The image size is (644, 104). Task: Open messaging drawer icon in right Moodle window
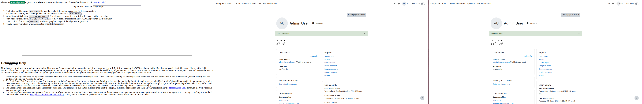click(613, 4)
